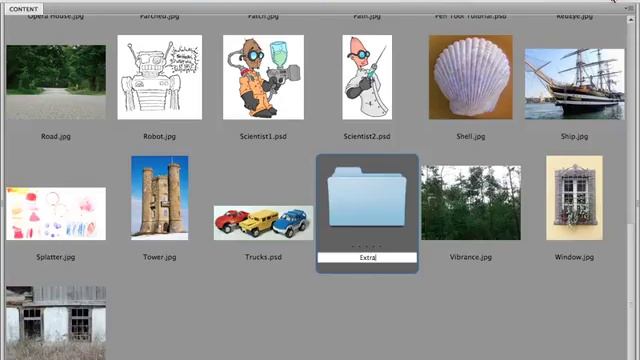Select the Trucks.psd thumbnail

point(263,223)
